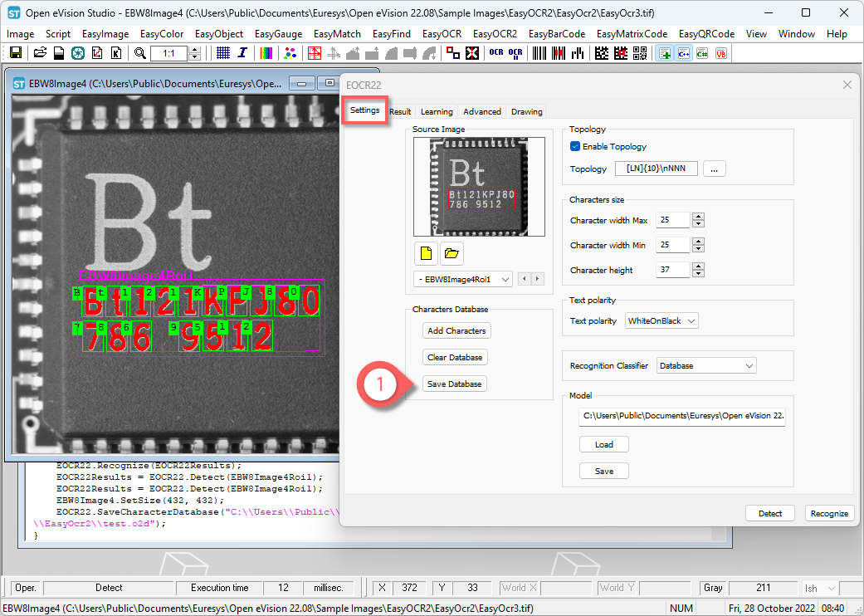Open the EBW8Image4Roi1 source image dropdown
Screen dimensions: 864x616
pyautogui.click(x=463, y=279)
